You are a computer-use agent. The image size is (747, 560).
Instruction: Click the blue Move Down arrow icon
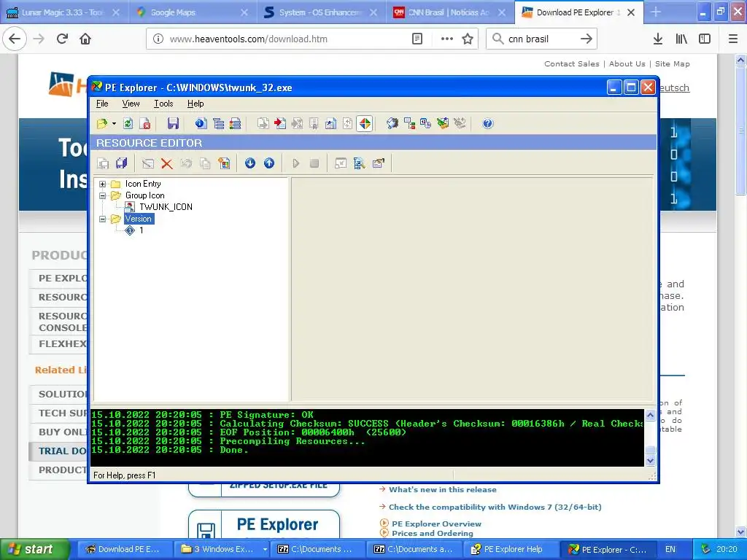click(250, 163)
